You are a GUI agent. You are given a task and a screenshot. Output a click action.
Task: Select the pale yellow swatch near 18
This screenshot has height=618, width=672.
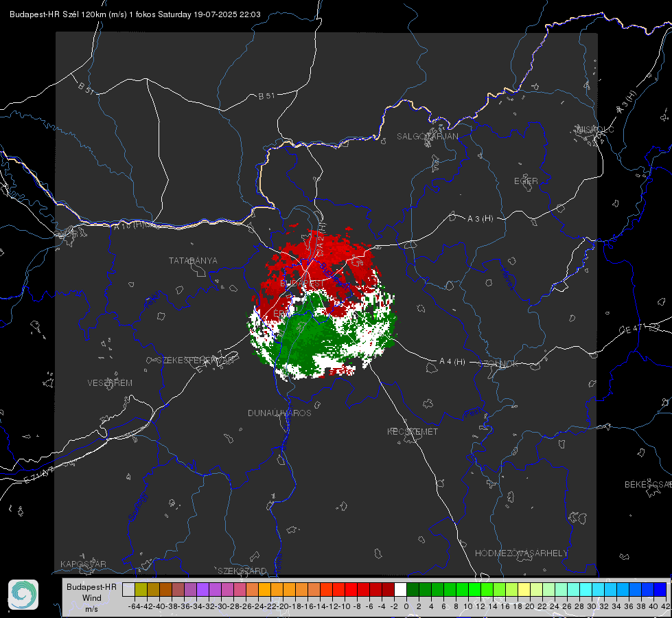tap(524, 589)
